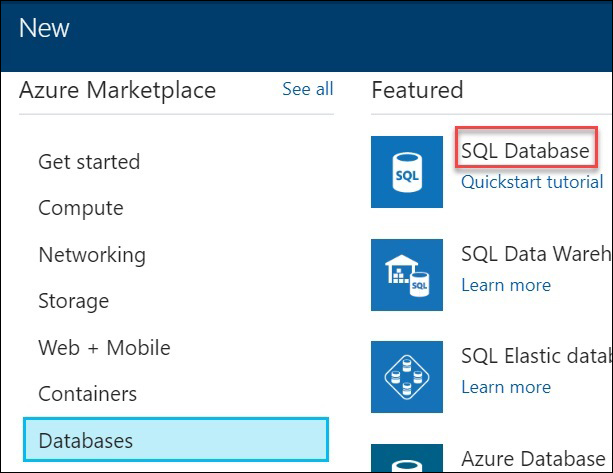613x473 pixels.
Task: Open the SQL Data Warehouse icon tile
Action: click(x=407, y=275)
